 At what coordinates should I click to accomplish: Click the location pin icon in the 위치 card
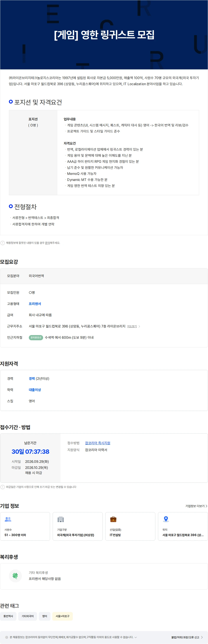click(x=166, y=519)
